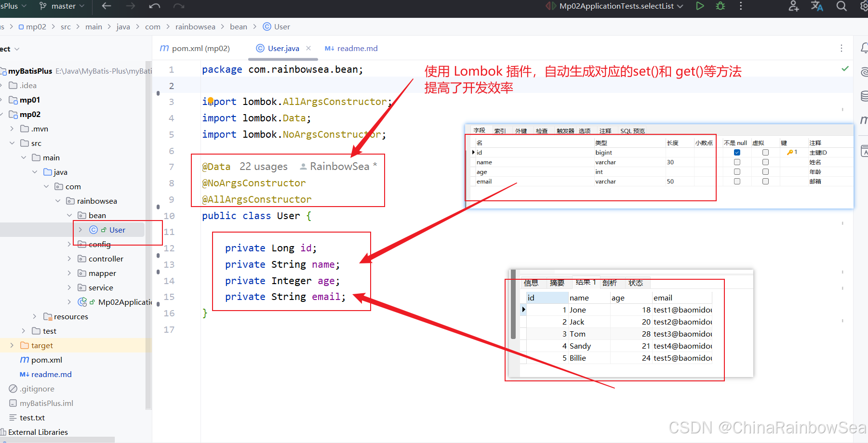Open the SQL 预览 tab in table designer
The height and width of the screenshot is (443, 868).
coord(632,131)
